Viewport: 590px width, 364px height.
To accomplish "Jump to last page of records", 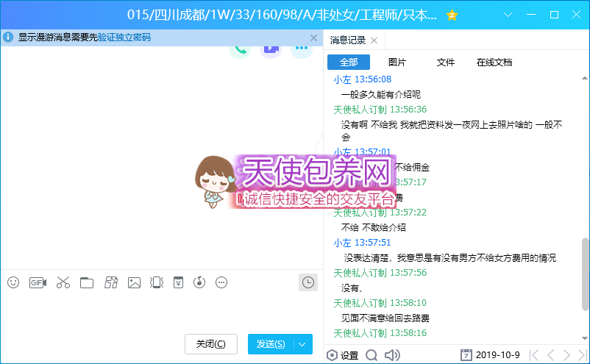I will pyautogui.click(x=582, y=355).
